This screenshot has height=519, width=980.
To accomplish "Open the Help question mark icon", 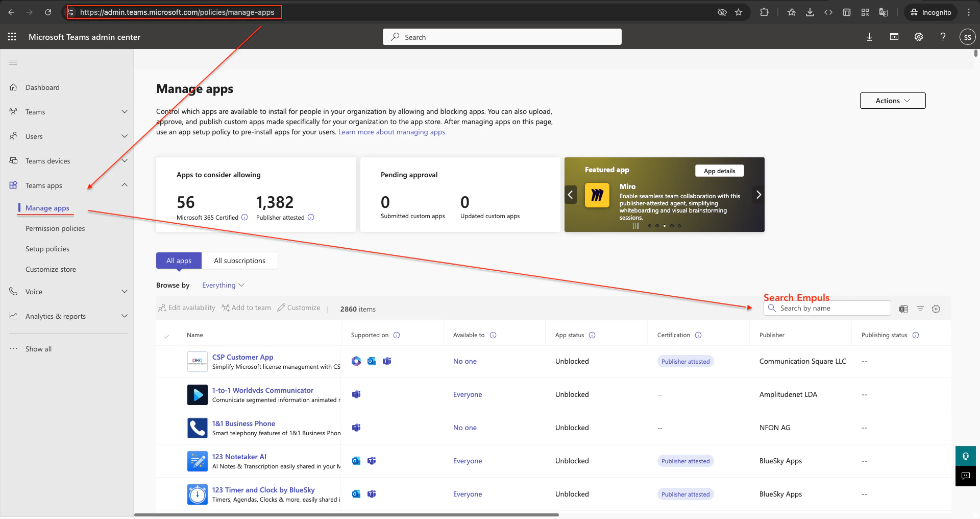I will tap(943, 37).
